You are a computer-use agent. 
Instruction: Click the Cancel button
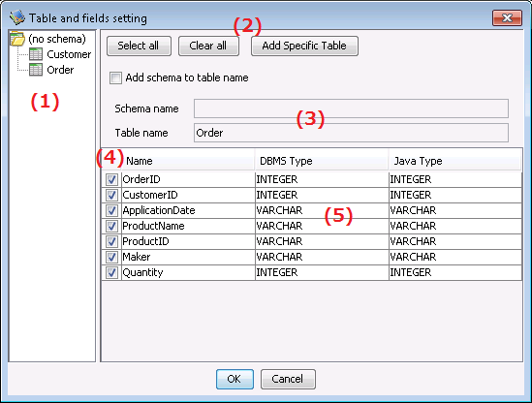point(288,379)
